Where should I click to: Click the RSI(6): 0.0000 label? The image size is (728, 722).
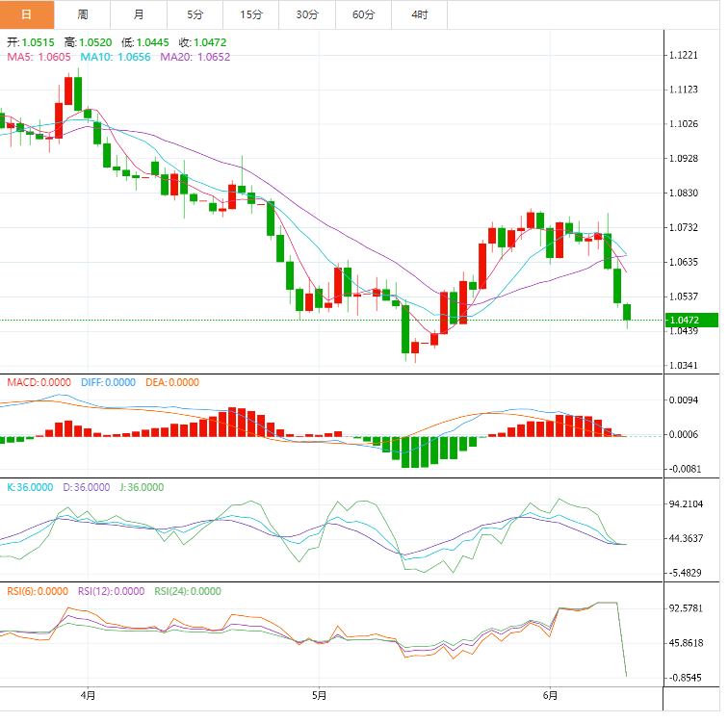point(38,592)
